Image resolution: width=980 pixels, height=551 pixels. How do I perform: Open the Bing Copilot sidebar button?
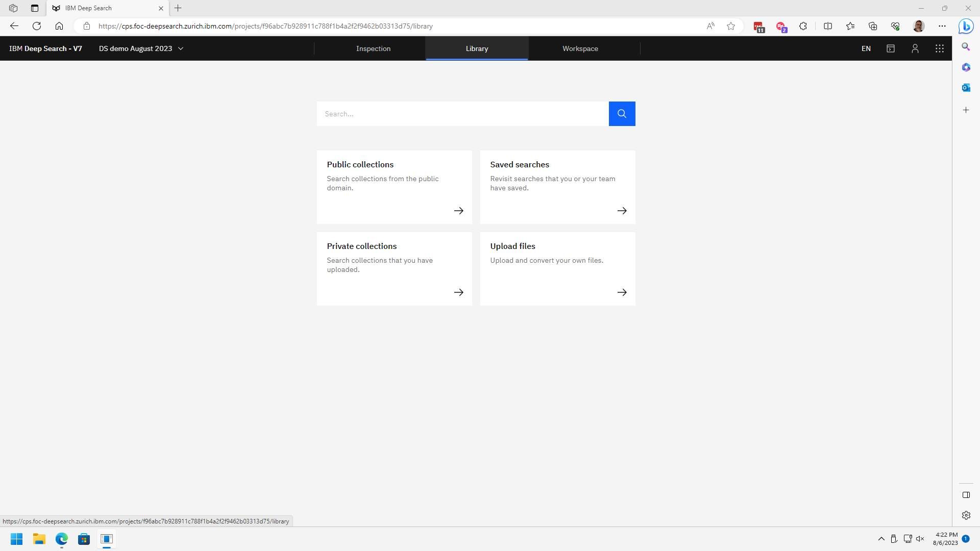[966, 26]
